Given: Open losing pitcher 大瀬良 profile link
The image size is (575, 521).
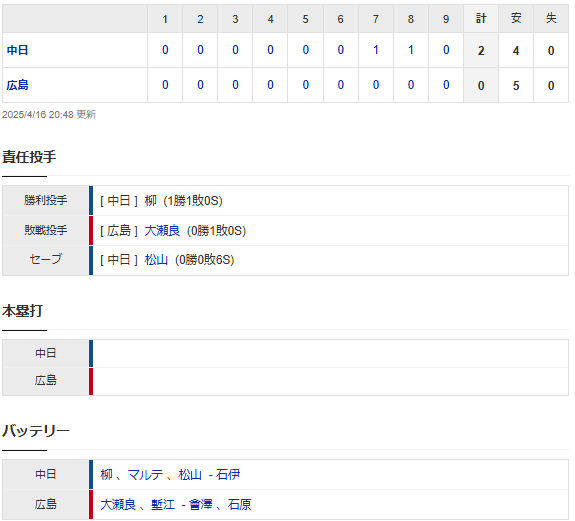Looking at the screenshot, I should click(x=162, y=231).
